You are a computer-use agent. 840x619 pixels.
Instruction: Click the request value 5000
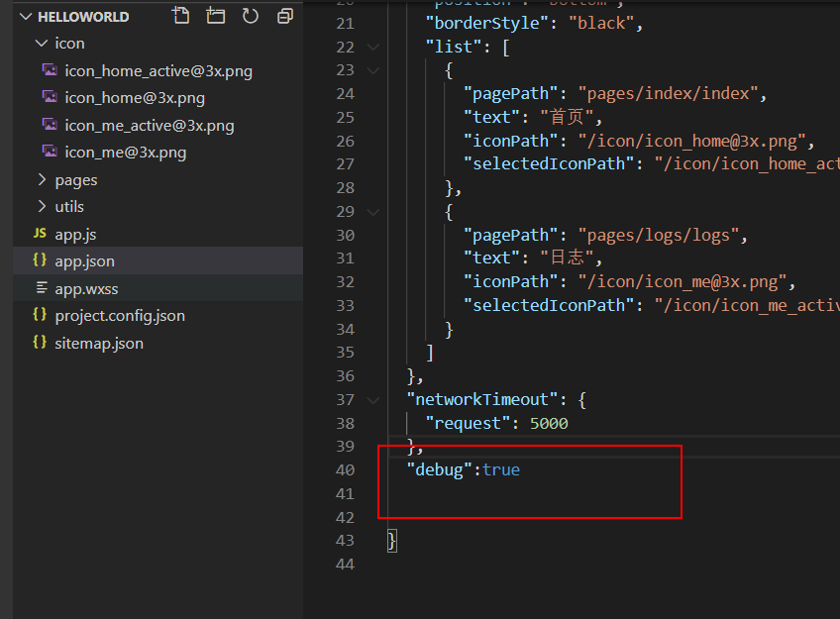(549, 424)
